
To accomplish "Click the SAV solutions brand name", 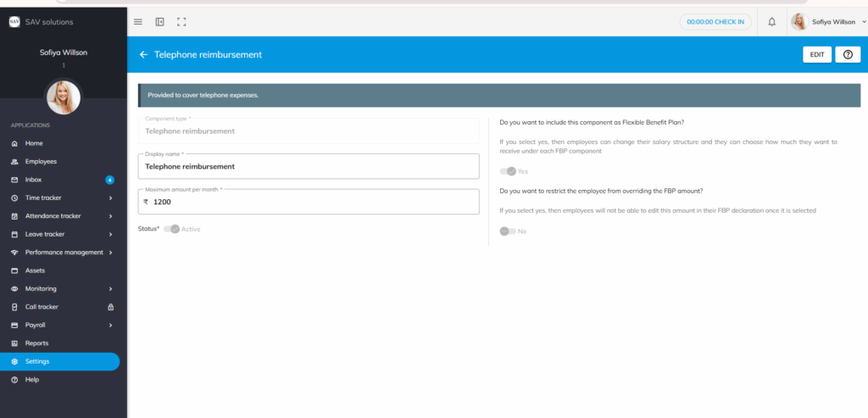I will point(49,22).
